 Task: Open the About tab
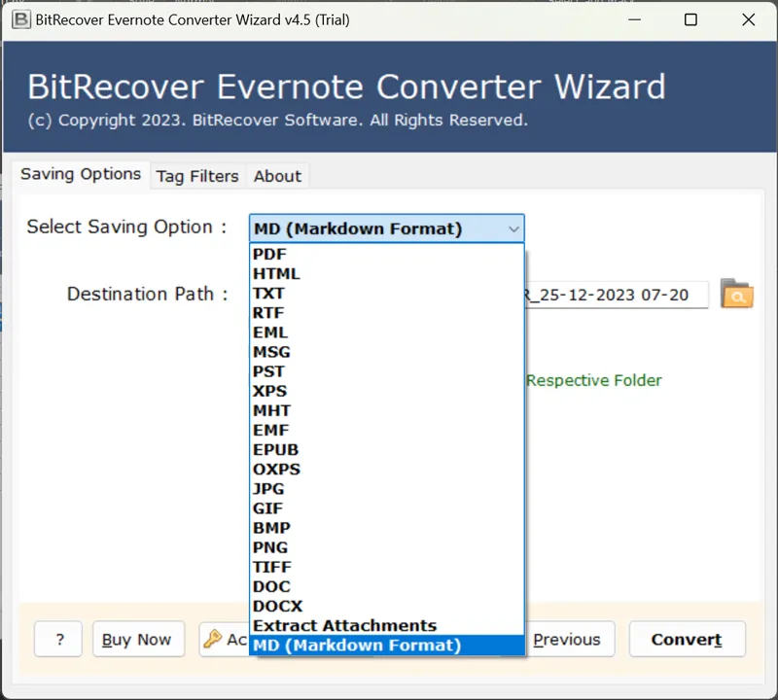(277, 176)
